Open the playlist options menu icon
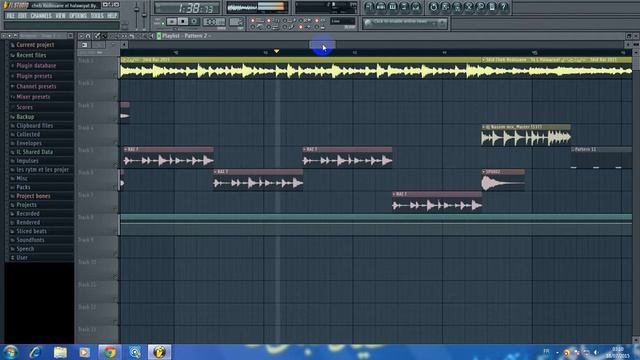 click(x=81, y=36)
